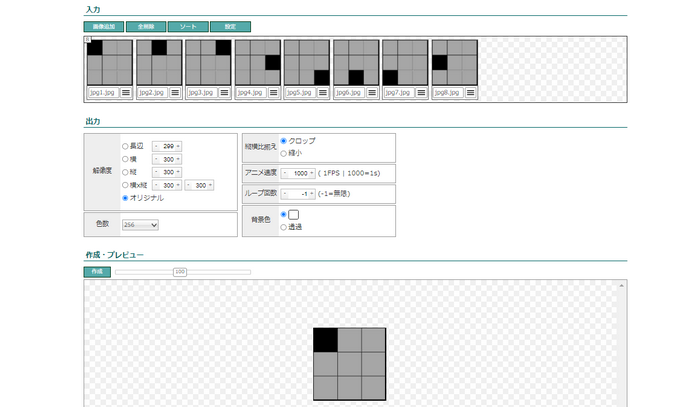Click the white background color swatch

[294, 215]
